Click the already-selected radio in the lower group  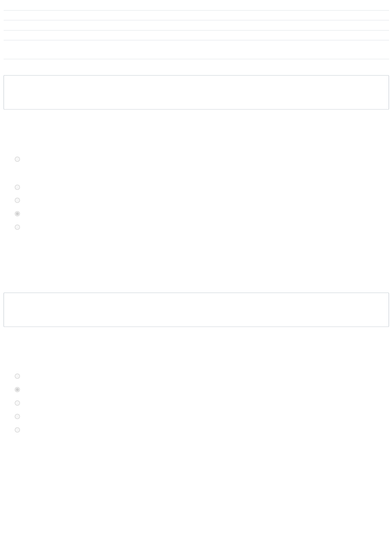pos(17,390)
